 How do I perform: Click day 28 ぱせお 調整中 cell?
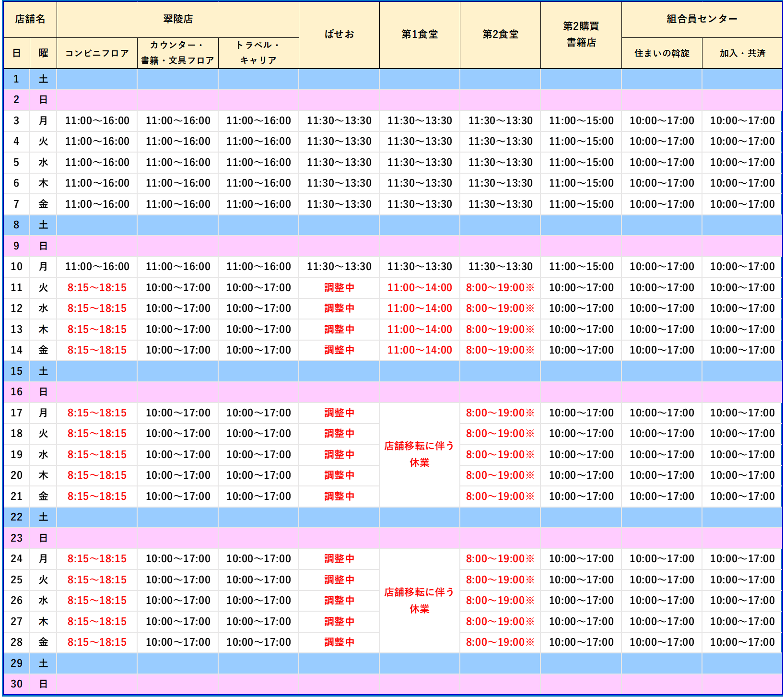pos(339,642)
